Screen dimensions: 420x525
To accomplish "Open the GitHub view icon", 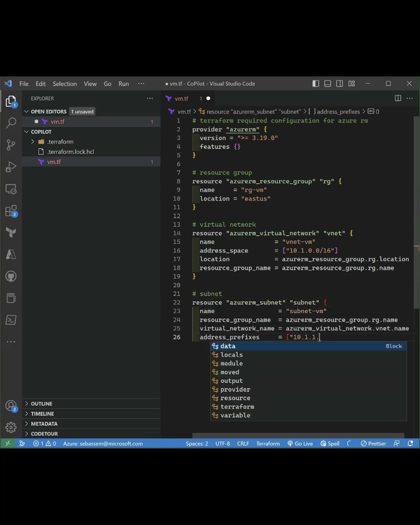I will pos(11,276).
